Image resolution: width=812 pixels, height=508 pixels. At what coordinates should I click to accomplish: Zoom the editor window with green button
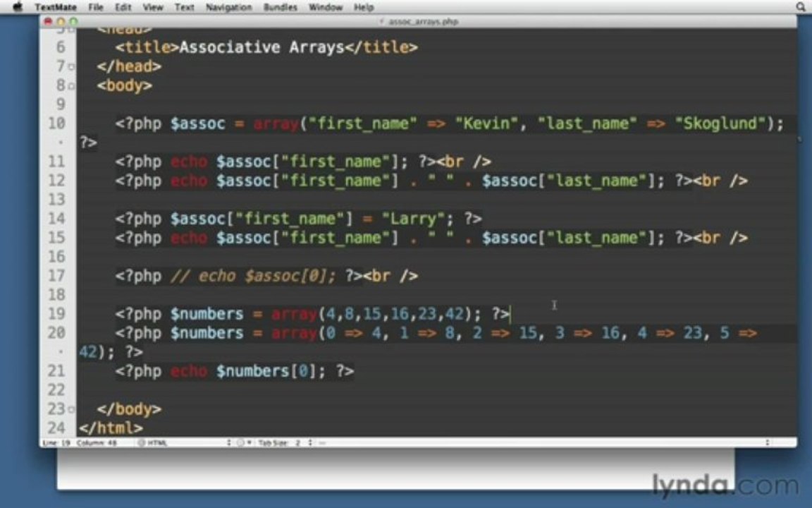coord(73,21)
